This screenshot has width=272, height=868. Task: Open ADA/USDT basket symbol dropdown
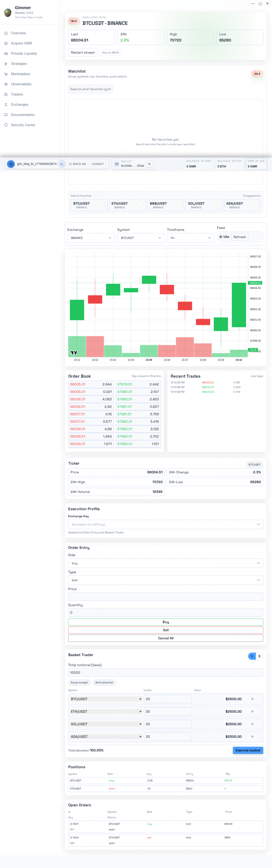pos(106,737)
